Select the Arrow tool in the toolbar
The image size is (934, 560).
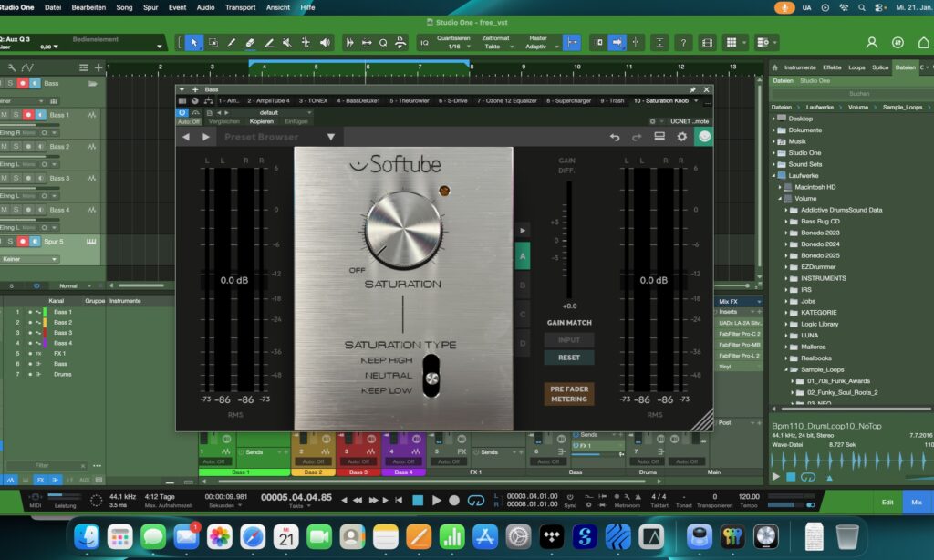point(194,42)
